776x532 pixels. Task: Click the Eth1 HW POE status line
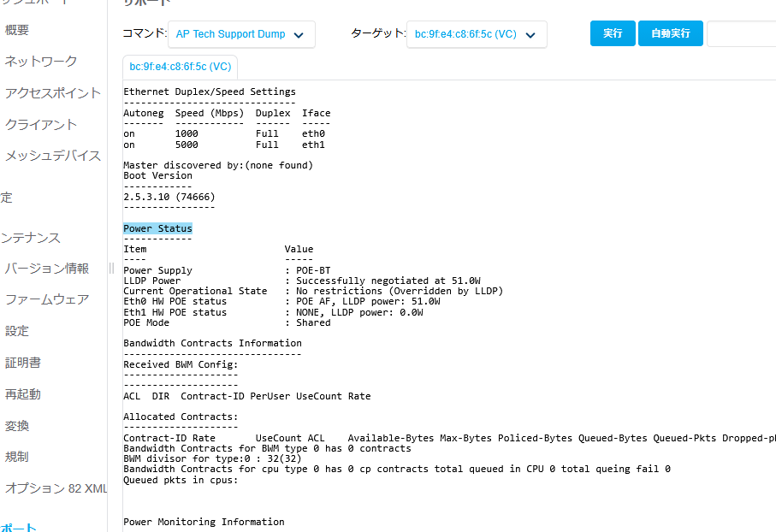coord(273,313)
